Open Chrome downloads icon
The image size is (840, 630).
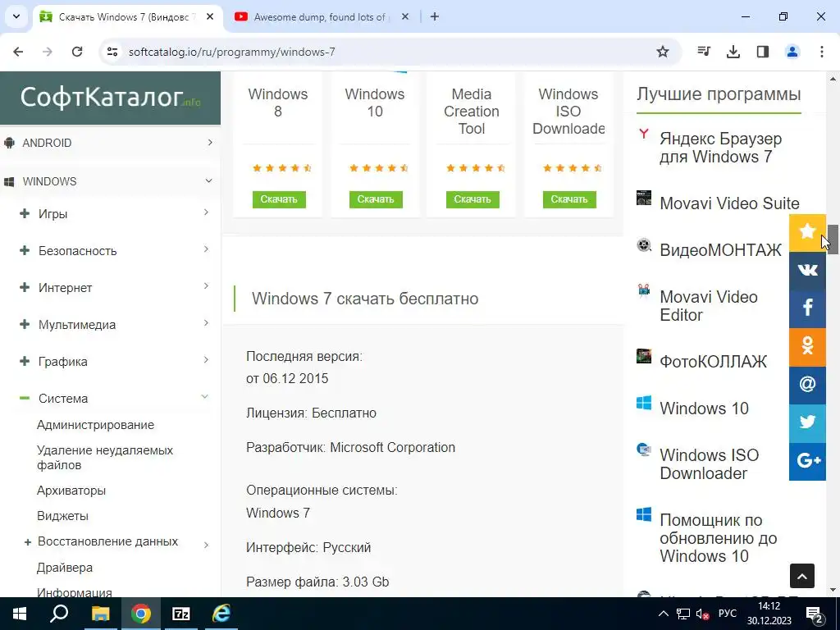click(x=733, y=52)
